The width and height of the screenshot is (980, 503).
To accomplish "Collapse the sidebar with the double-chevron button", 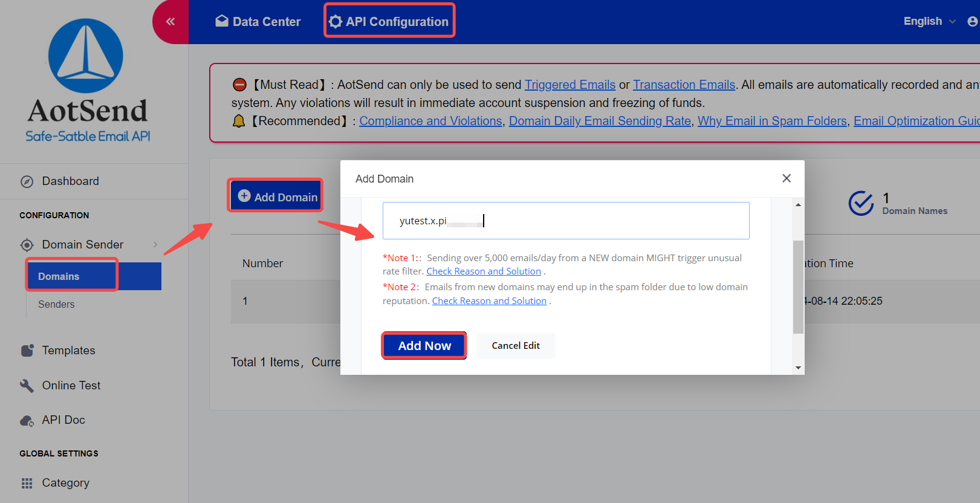I will (x=170, y=22).
